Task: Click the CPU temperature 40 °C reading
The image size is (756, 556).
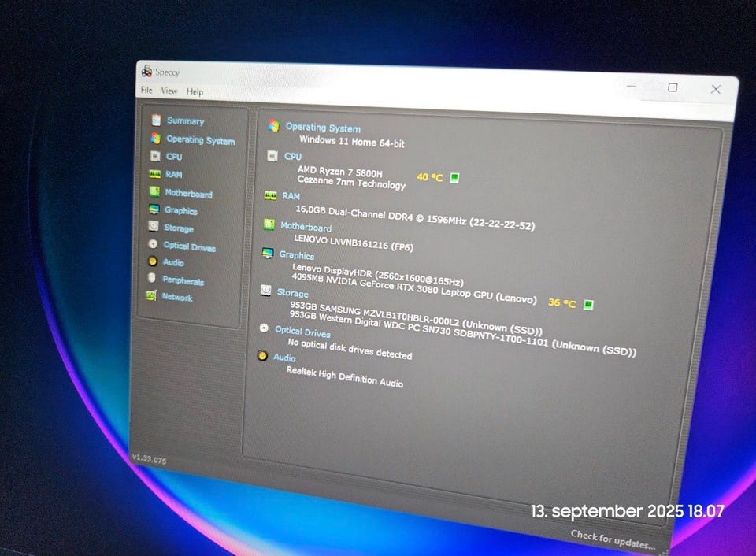Action: (x=430, y=177)
